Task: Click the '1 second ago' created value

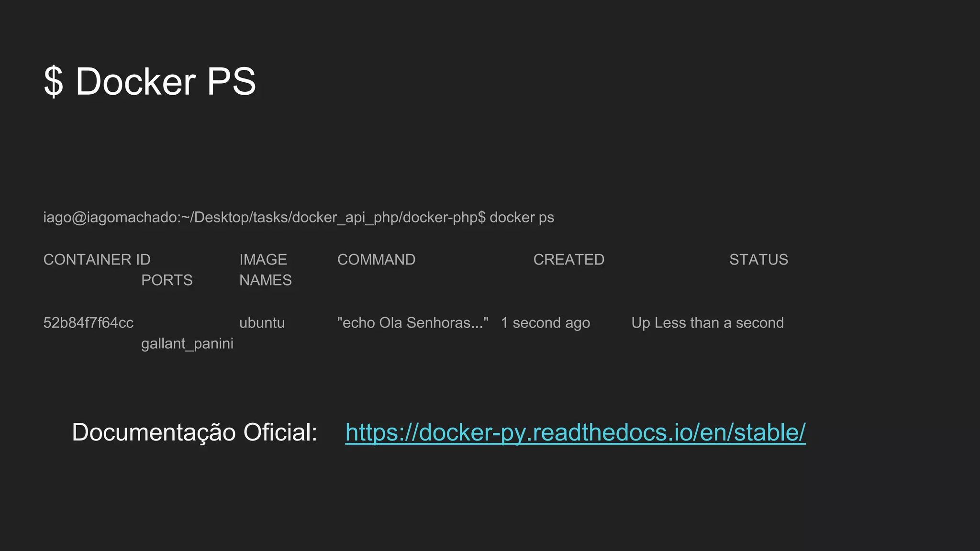Action: (x=546, y=323)
